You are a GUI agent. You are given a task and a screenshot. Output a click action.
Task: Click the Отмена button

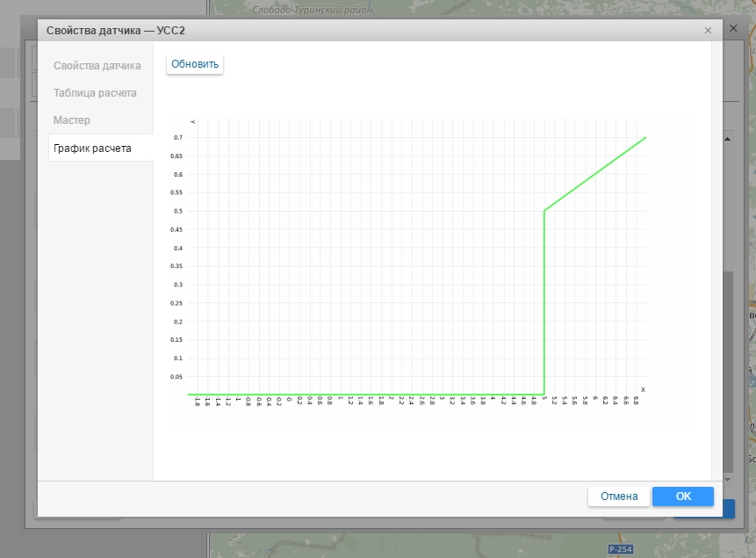[x=619, y=496]
